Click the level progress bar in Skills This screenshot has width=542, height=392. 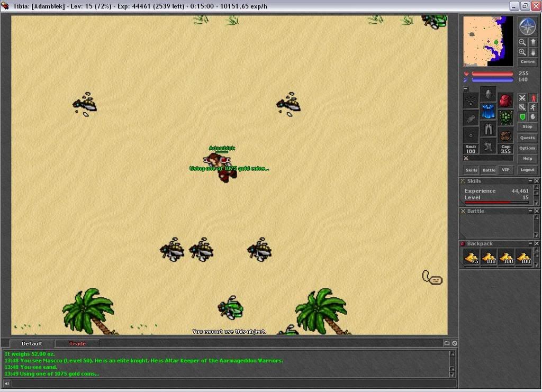click(496, 203)
